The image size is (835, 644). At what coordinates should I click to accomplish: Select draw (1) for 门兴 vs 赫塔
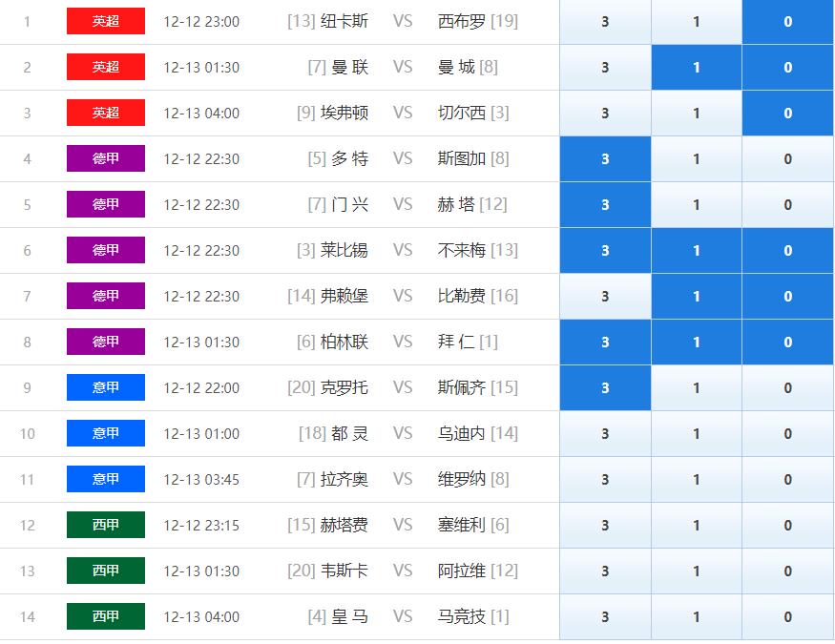pos(697,205)
